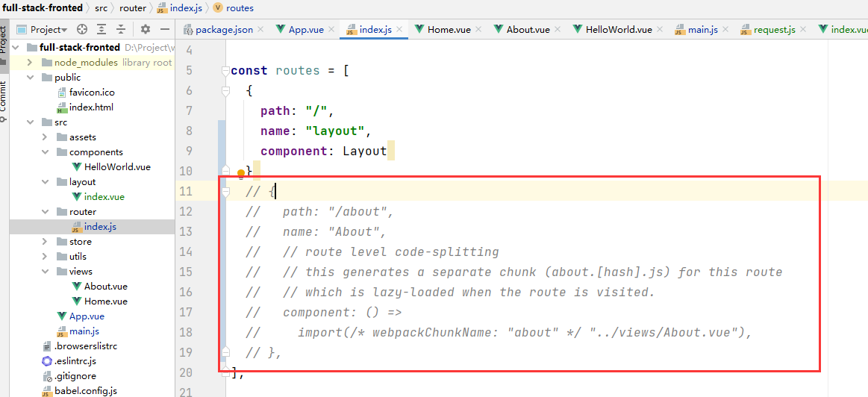The height and width of the screenshot is (397, 868).
Task: Collapse the full-stack-fronted root folder
Action: pyautogui.click(x=16, y=47)
